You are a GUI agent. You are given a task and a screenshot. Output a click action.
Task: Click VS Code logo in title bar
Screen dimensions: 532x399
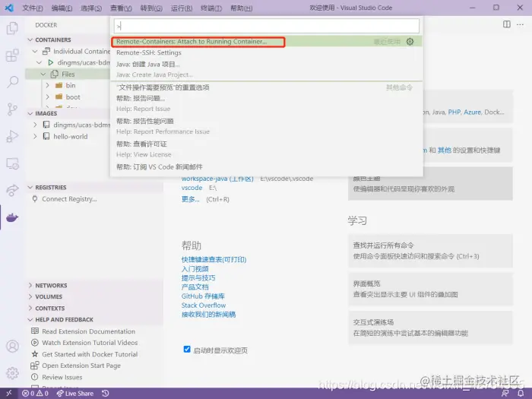pyautogui.click(x=9, y=8)
